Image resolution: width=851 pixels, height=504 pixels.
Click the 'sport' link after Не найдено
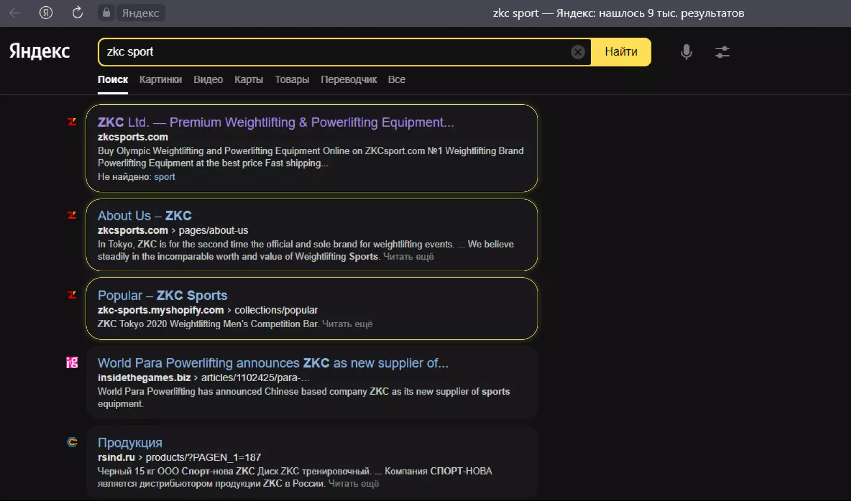click(x=164, y=177)
